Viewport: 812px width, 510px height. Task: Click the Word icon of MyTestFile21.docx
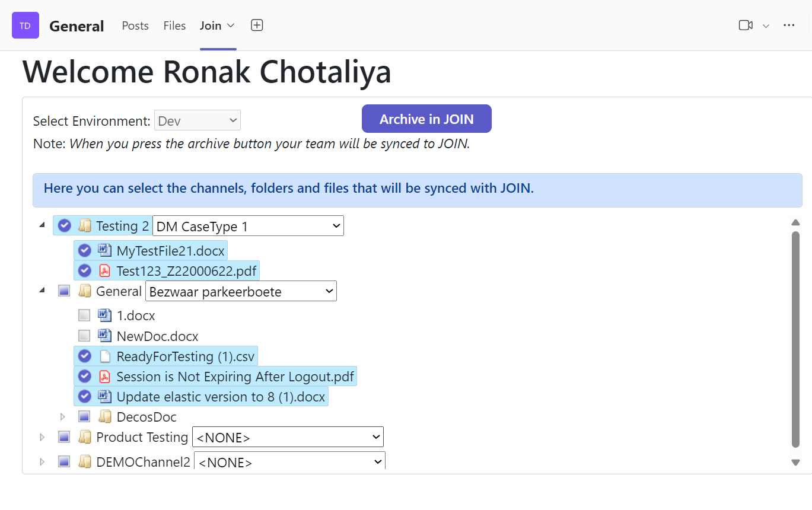coord(105,251)
